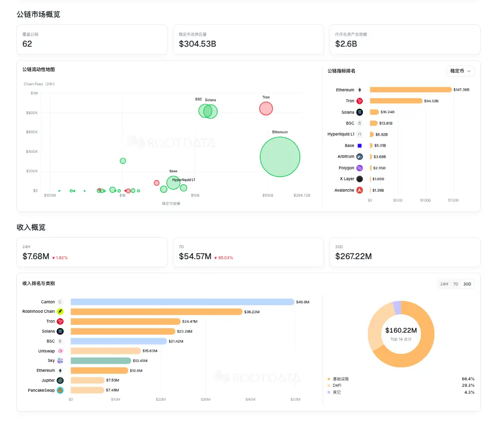Screen dimensions: 504x421
Task: Select the 30D revenue ranking tab
Action: 467,284
